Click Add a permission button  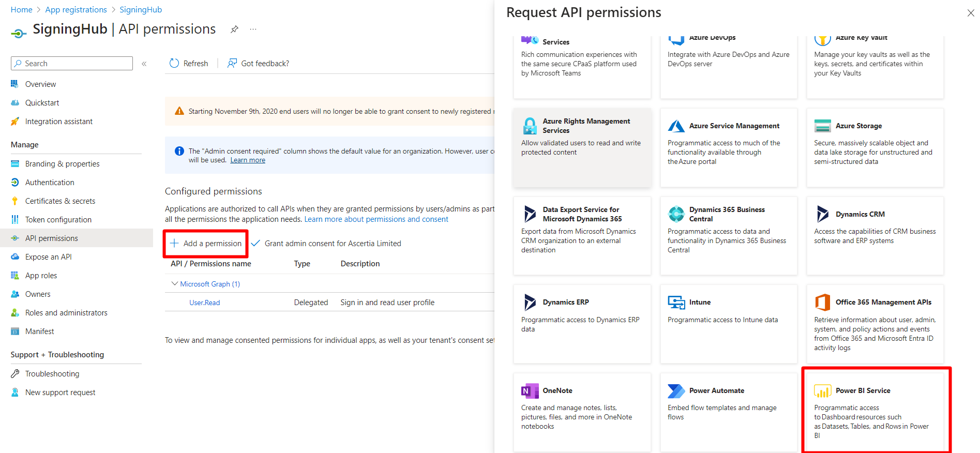pos(206,243)
